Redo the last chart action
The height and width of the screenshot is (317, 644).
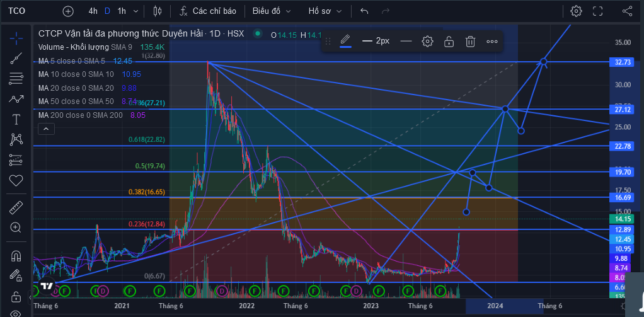[x=386, y=11]
